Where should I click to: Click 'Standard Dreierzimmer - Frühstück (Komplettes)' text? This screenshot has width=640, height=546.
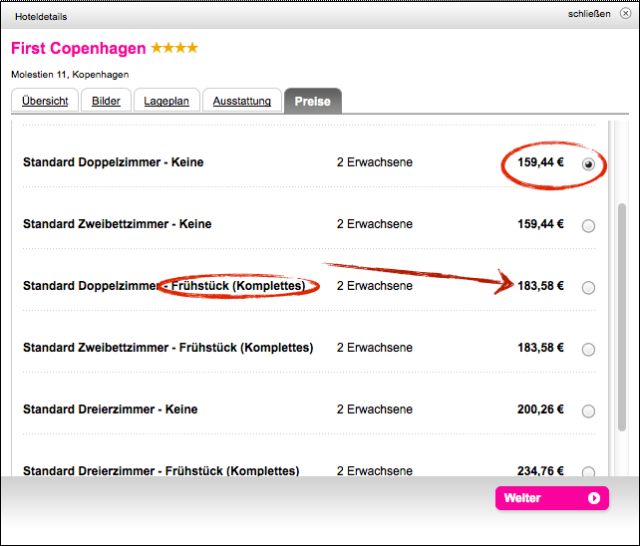point(161,471)
